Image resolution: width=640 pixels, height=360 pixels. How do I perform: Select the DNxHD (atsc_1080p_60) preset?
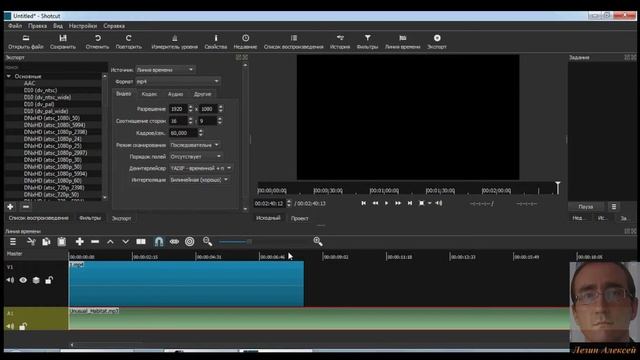click(x=53, y=180)
